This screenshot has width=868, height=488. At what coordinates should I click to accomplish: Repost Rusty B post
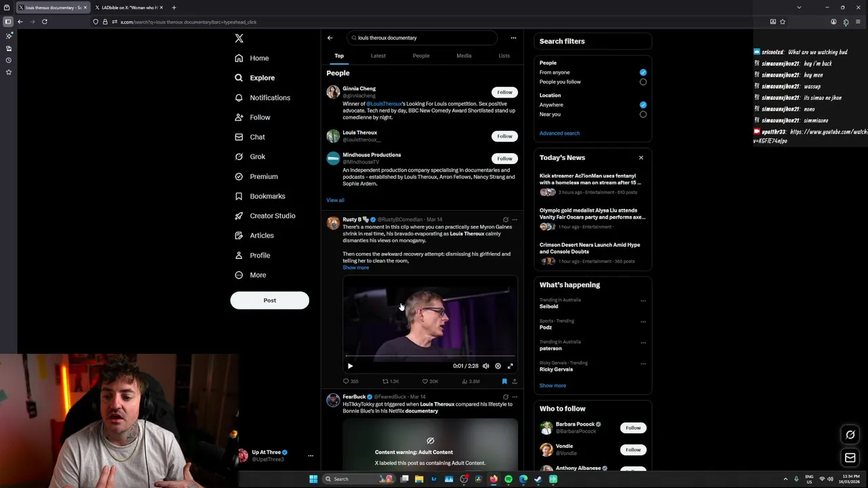[391, 382]
